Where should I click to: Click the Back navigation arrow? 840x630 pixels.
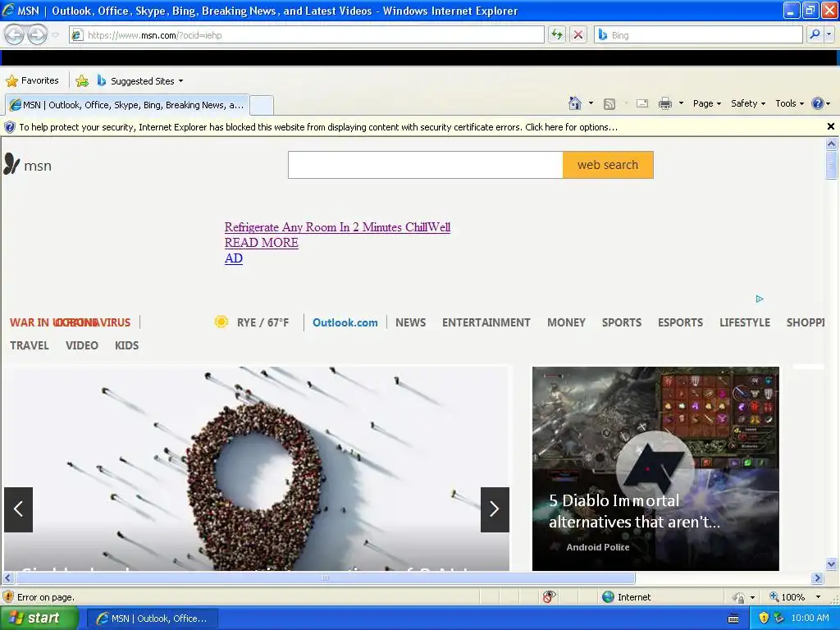click(15, 34)
